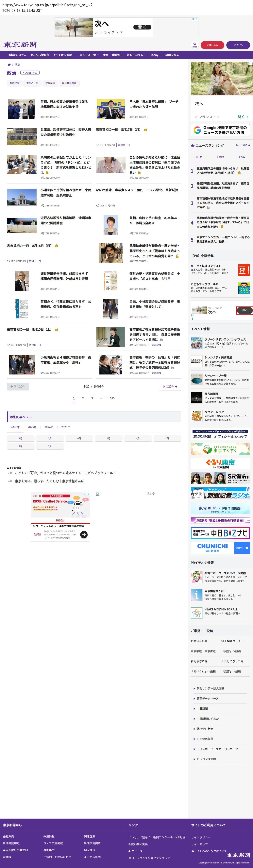Click the 都電サポーターズ mascot icon

point(196,577)
